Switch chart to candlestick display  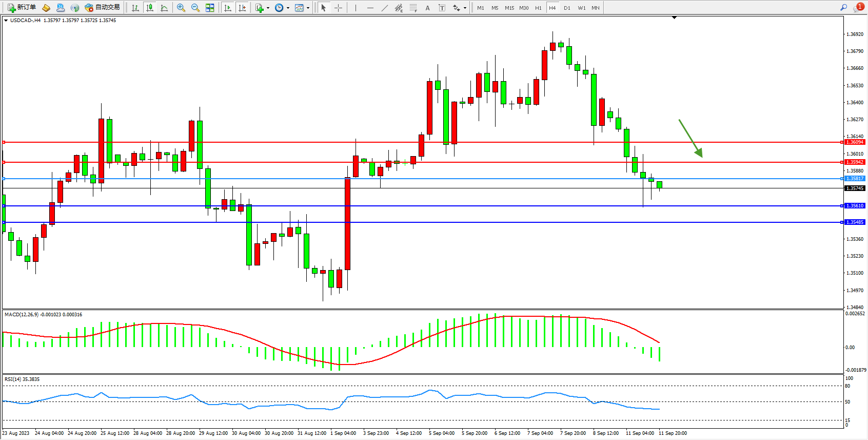pos(150,8)
